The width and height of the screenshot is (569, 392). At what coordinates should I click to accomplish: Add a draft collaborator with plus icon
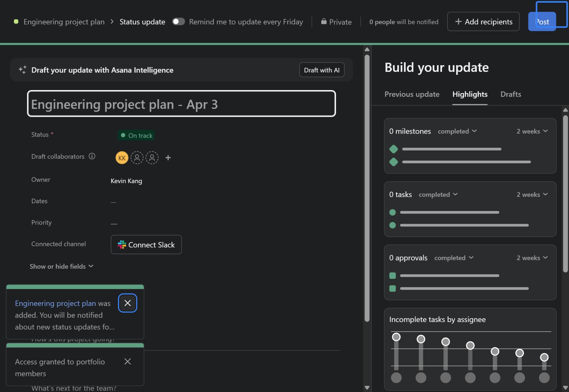pos(168,158)
